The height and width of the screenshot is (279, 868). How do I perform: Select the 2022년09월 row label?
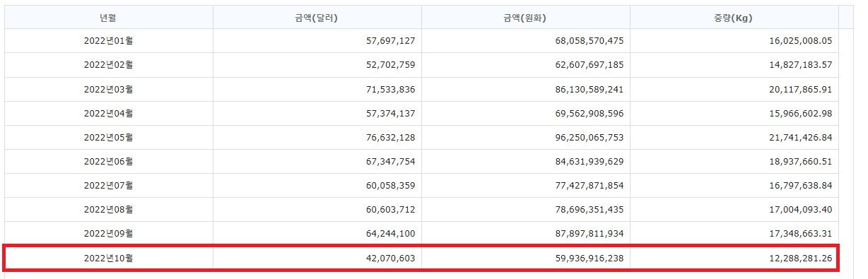pyautogui.click(x=108, y=233)
